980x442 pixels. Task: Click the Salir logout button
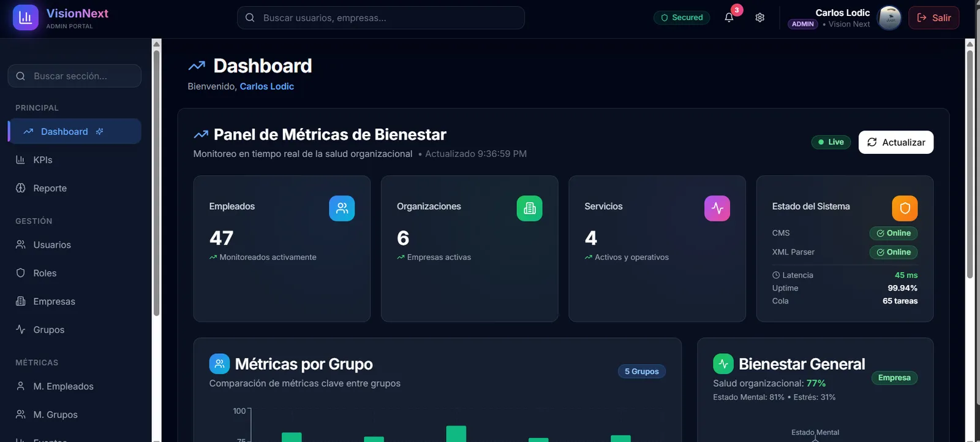pyautogui.click(x=934, y=18)
